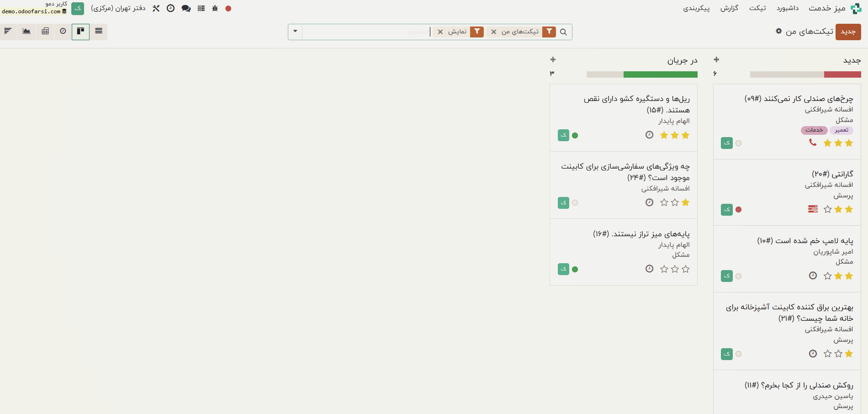The width and height of the screenshot is (868, 414).
Task: Click the search magnifier icon
Action: 563,32
